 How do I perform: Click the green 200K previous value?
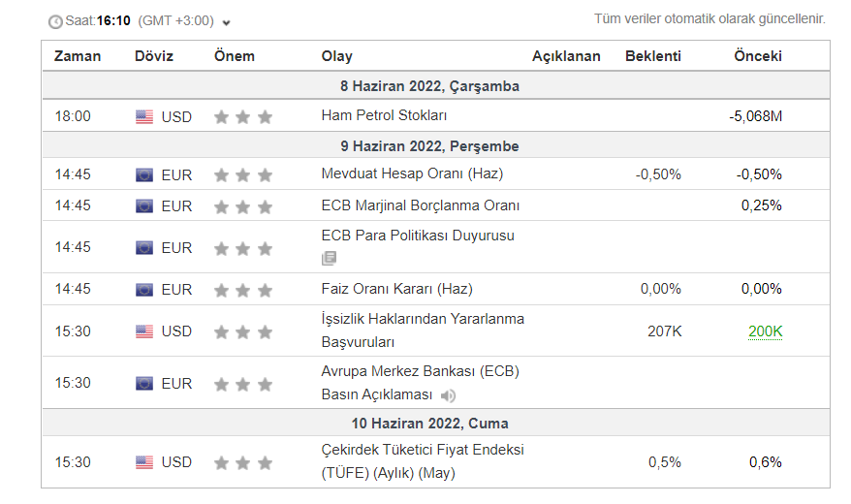[x=765, y=331]
